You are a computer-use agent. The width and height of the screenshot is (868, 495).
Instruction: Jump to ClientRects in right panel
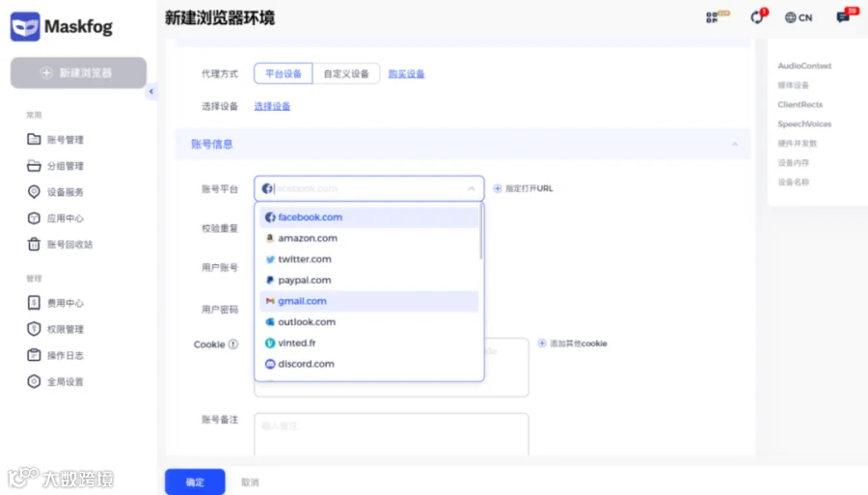tap(800, 104)
